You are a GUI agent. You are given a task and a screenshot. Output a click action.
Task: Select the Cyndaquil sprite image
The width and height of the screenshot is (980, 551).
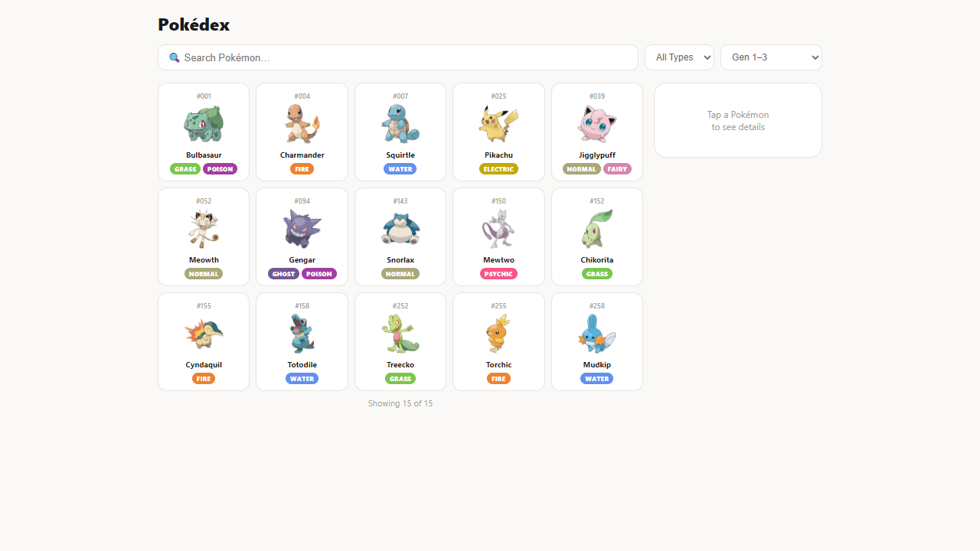pos(204,334)
